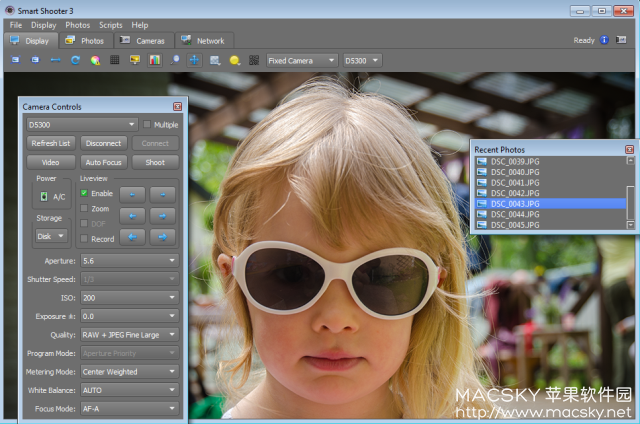Toggle the DOF checkbox

[x=84, y=223]
